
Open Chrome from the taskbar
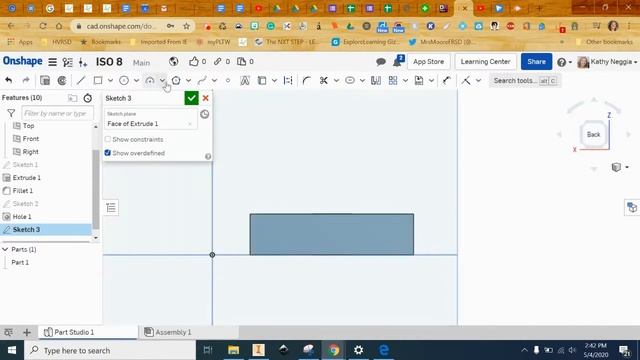point(334,350)
